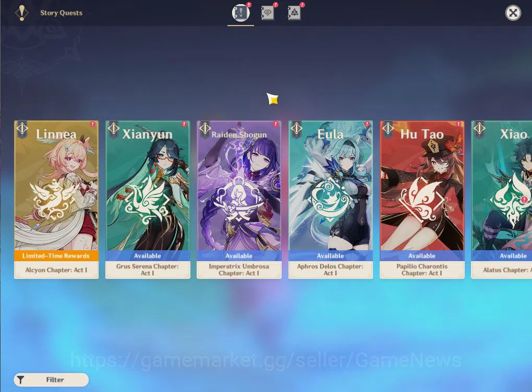The image size is (532, 392).
Task: Click the red alert dot on Xianyun card
Action: pyautogui.click(x=184, y=124)
